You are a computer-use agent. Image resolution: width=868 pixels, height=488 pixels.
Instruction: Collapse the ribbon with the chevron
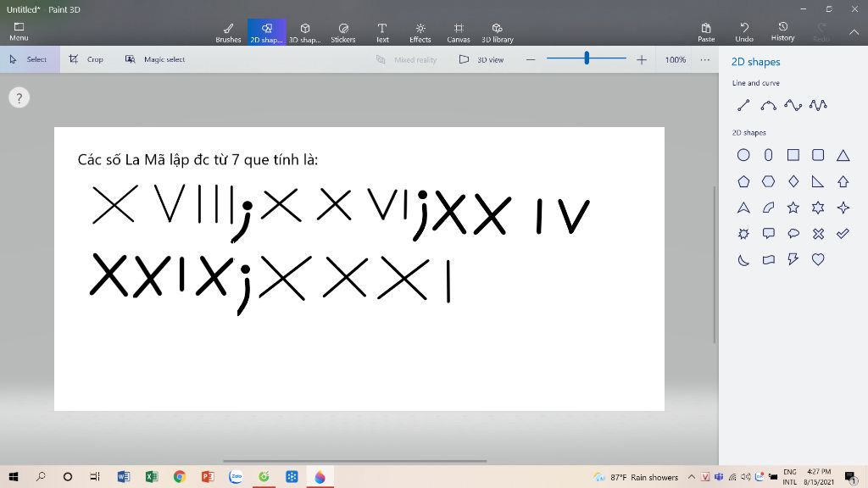(854, 32)
